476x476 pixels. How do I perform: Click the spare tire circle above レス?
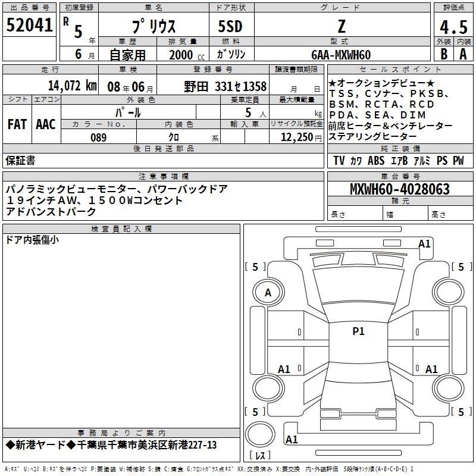point(260,434)
